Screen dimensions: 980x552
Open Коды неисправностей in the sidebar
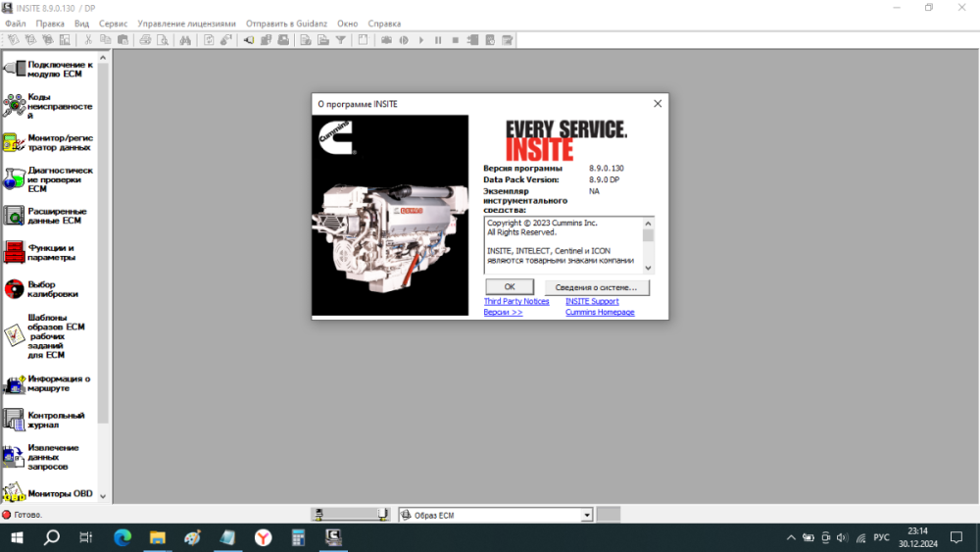(x=49, y=106)
